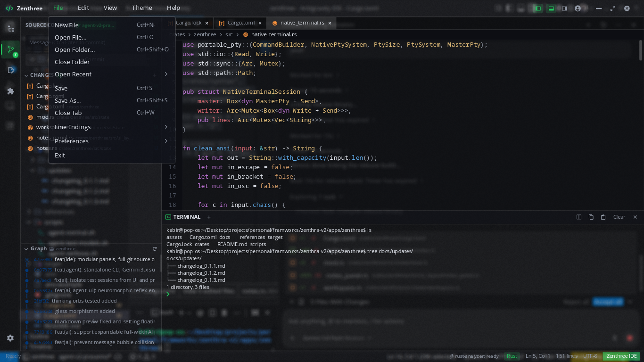Close the native_terminal.rs tab
644x362 pixels.
[330, 23]
